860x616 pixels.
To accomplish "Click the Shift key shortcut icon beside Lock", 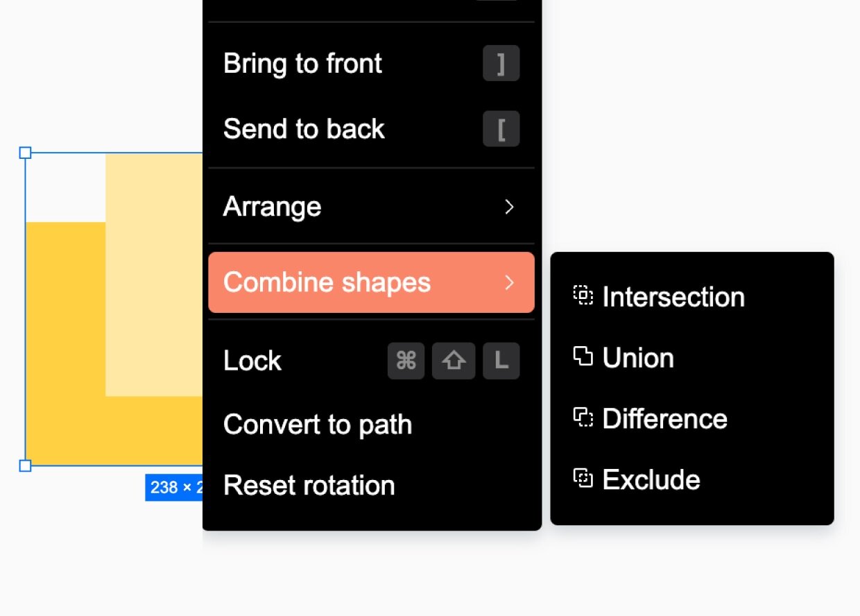I will tap(454, 361).
